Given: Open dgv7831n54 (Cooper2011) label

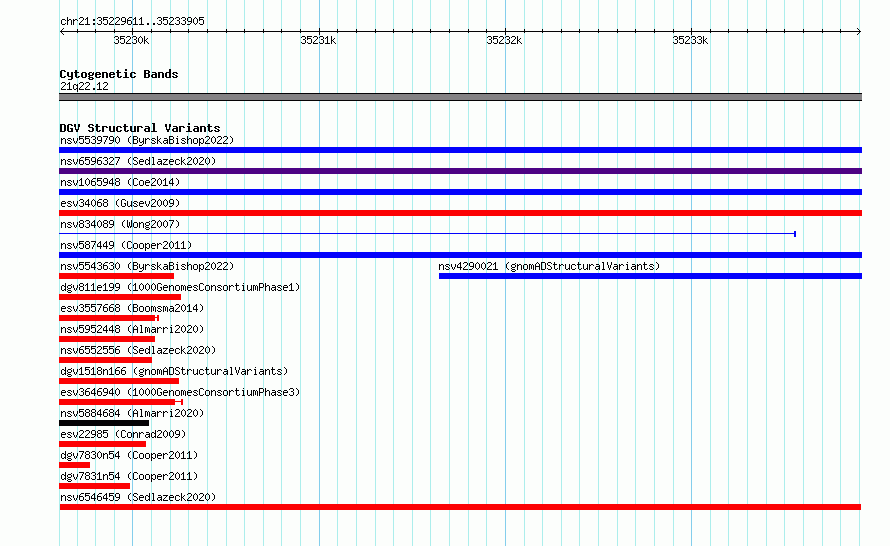Looking at the screenshot, I should pyautogui.click(x=129, y=476).
